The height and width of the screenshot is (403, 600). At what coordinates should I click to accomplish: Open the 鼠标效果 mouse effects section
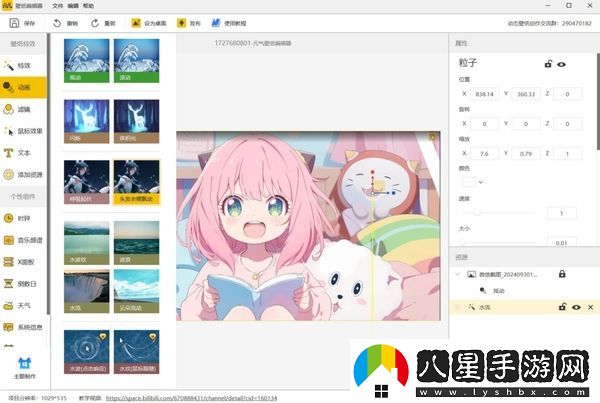tap(28, 130)
